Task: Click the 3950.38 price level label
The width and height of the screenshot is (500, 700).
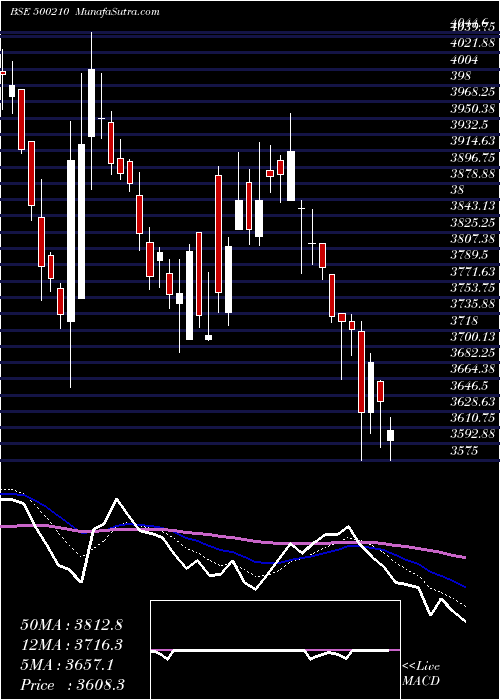Action: coord(473,109)
